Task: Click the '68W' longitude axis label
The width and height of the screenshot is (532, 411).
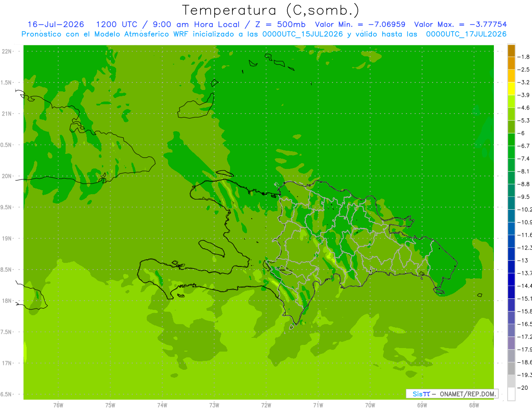Action: 474,405
